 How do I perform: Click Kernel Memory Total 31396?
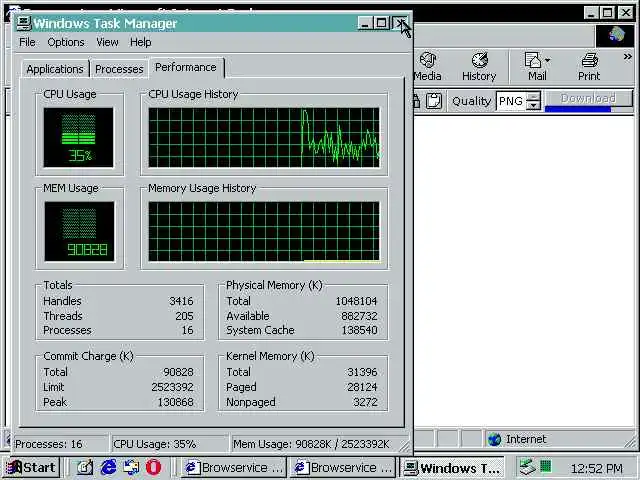pos(362,372)
